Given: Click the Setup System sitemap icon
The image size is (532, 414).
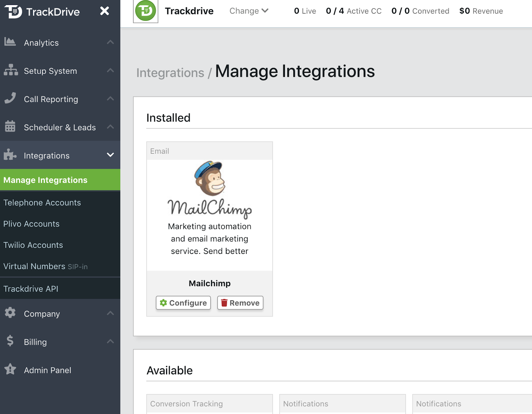Looking at the screenshot, I should coord(11,70).
